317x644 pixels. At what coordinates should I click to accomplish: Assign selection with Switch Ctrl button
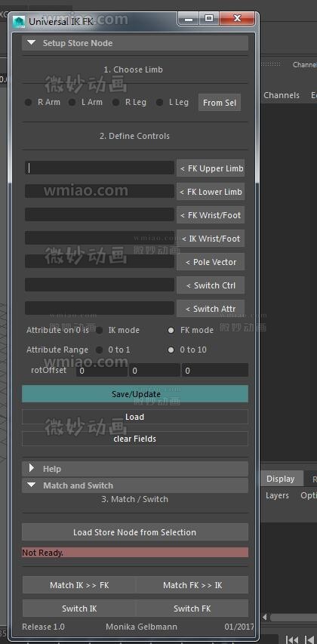211,285
